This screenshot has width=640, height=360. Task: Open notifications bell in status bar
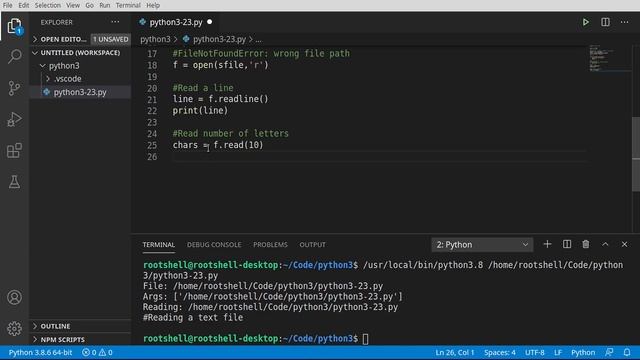(x=627, y=352)
